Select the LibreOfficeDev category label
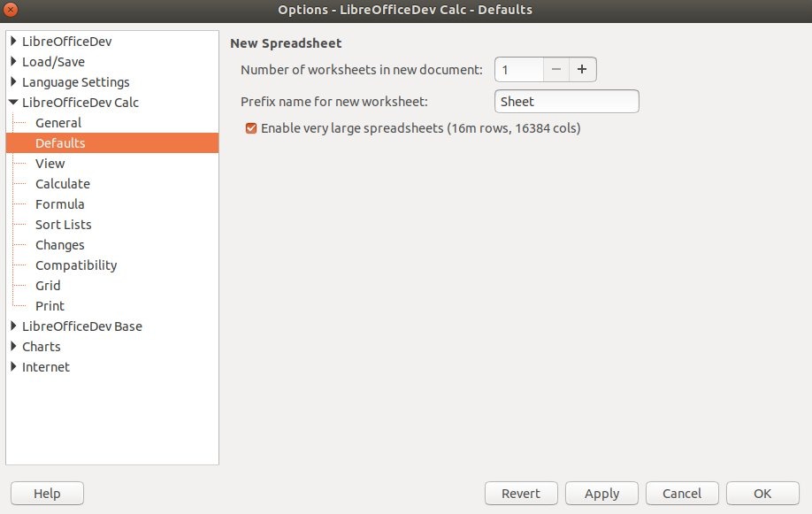Viewport: 812px width, 514px height. click(67, 42)
